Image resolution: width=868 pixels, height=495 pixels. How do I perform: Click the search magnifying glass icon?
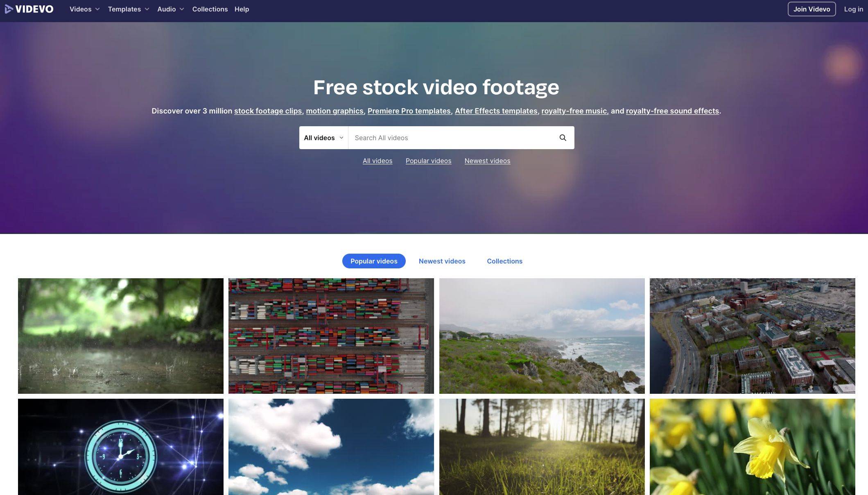(x=563, y=138)
